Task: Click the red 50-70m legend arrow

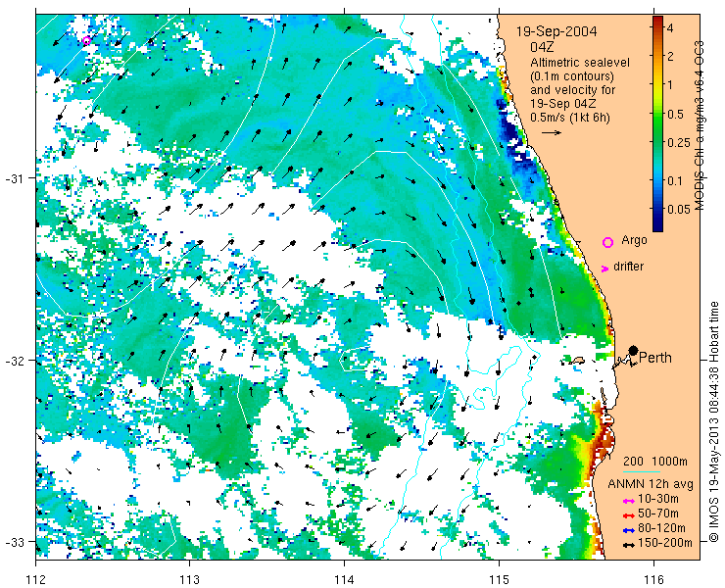Action: (x=628, y=515)
